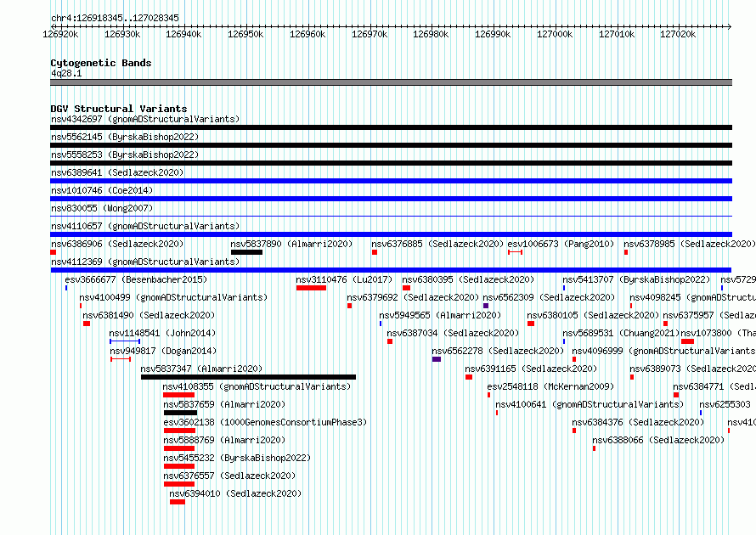Click the purple bar under nsv6562278
The width and height of the screenshot is (756, 535).
click(437, 359)
